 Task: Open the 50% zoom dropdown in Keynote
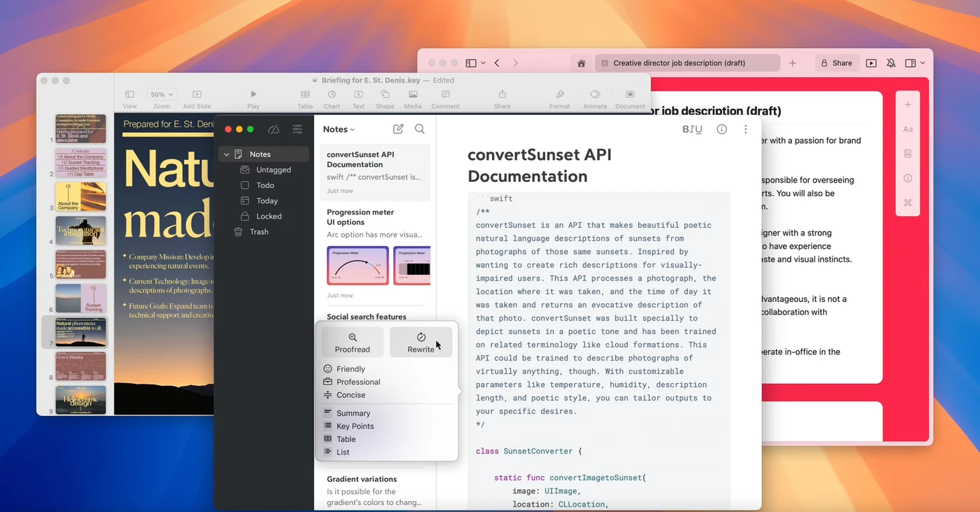(x=162, y=95)
